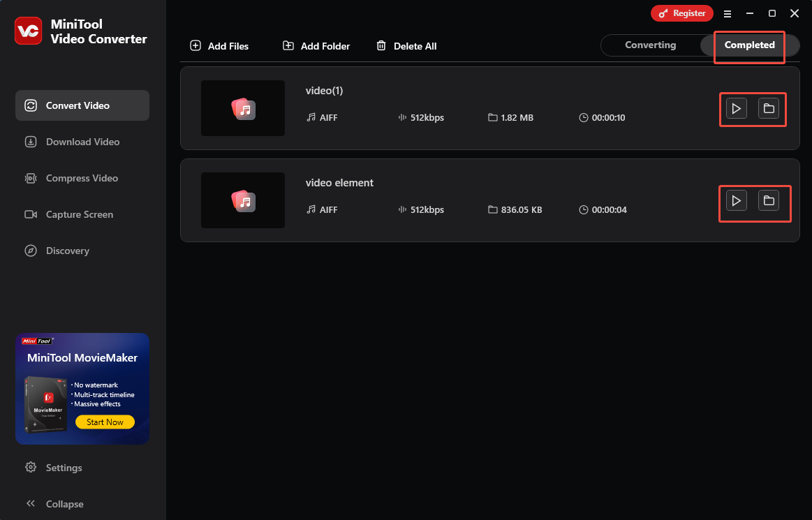Click the video element file name
The width and height of the screenshot is (812, 520).
point(339,183)
